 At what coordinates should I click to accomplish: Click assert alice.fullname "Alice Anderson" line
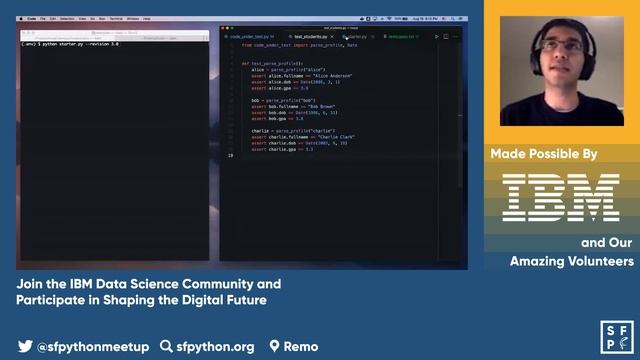tap(302, 76)
